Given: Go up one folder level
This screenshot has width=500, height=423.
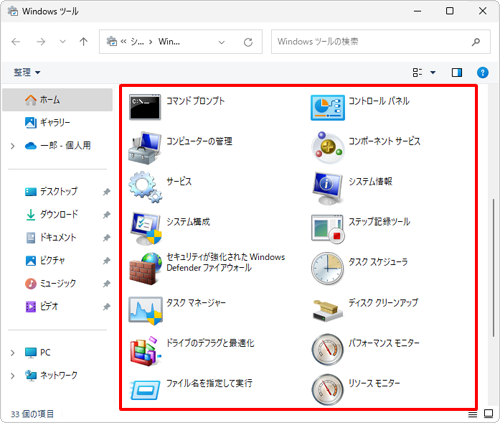Looking at the screenshot, I should [83, 42].
